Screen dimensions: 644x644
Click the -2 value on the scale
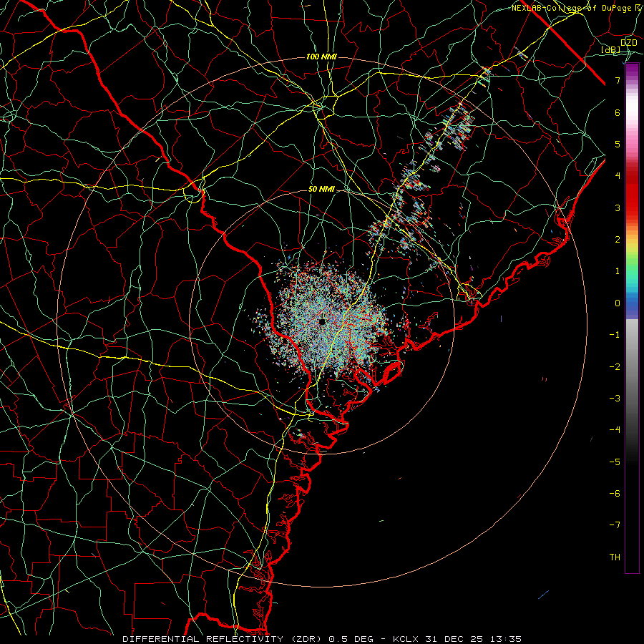click(615, 367)
